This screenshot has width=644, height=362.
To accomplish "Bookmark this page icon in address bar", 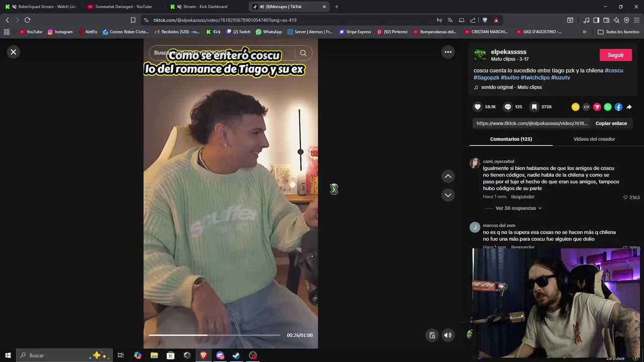I will (x=133, y=20).
